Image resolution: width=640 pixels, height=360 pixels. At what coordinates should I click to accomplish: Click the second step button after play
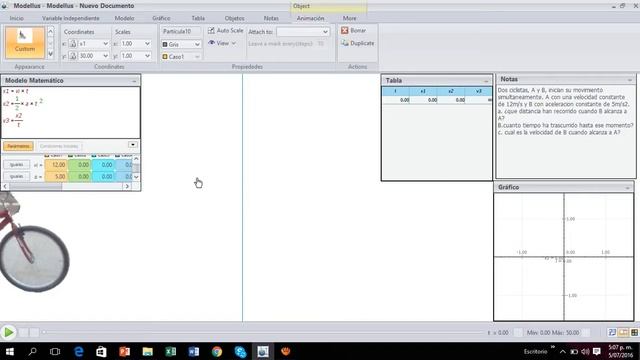coord(34,332)
